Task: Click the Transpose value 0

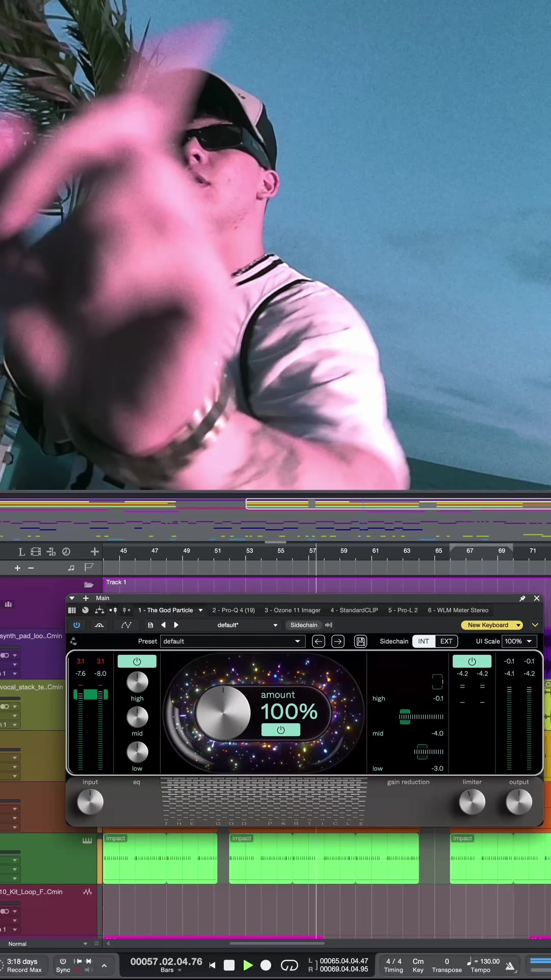Action: tap(447, 962)
